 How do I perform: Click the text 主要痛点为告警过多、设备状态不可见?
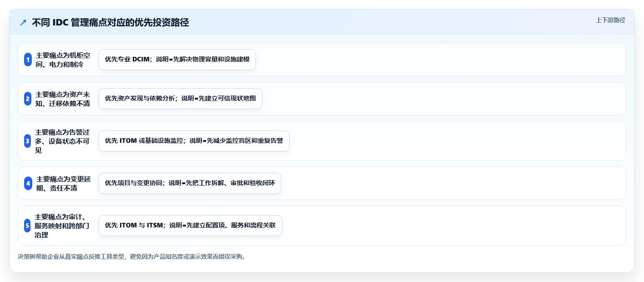(63, 141)
